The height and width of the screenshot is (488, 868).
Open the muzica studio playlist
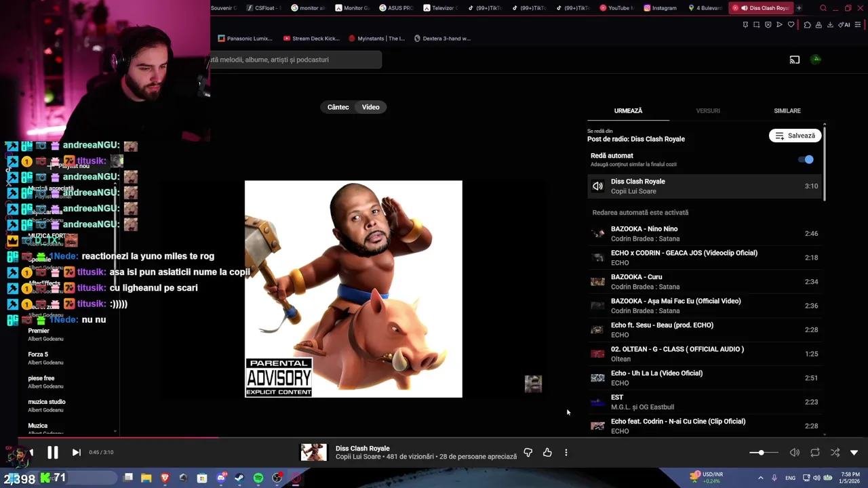46,406
